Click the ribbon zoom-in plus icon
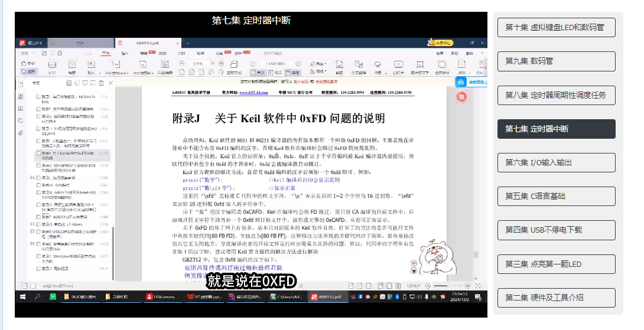This screenshot has width=644, height=330. click(221, 64)
